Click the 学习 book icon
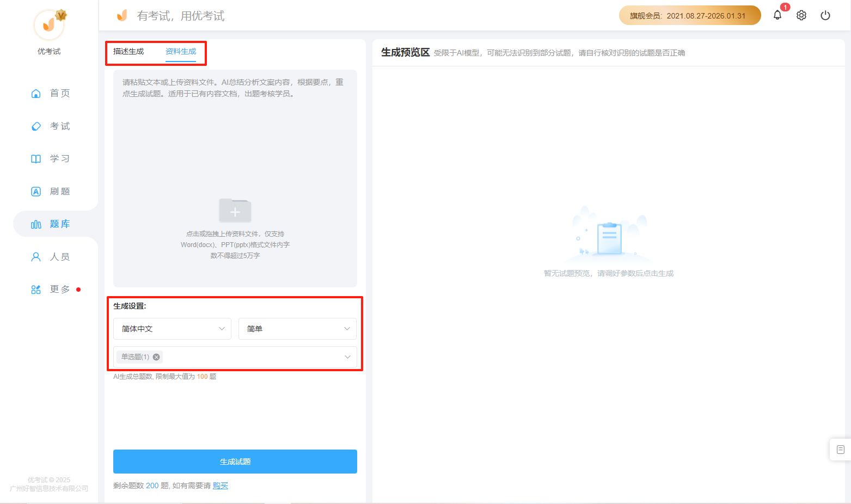 tap(36, 159)
